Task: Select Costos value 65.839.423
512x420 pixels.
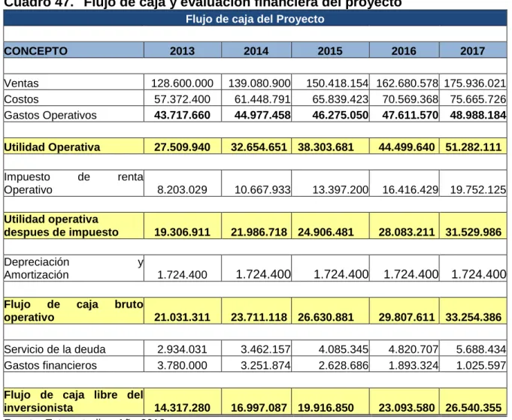Action: coord(341,99)
